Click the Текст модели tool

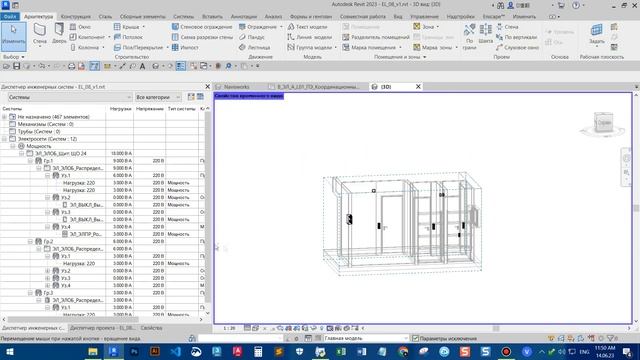[x=307, y=27]
